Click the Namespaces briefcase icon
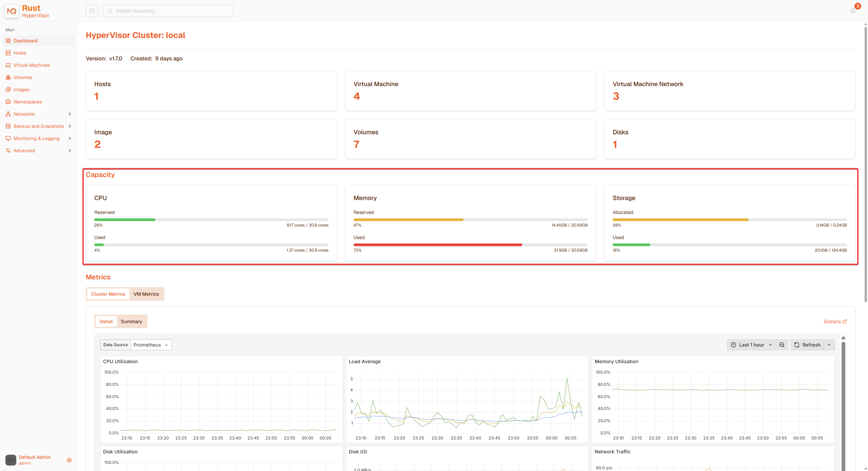 tap(8, 102)
